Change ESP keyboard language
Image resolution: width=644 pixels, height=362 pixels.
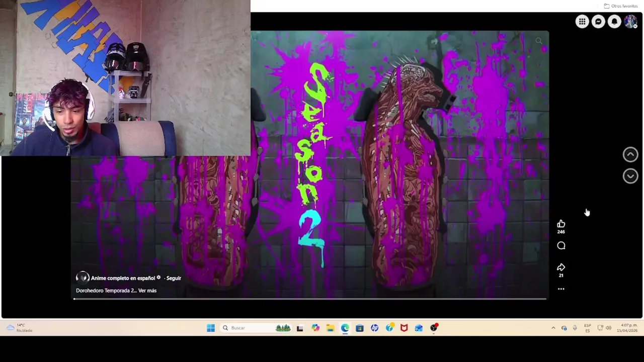pos(587,328)
